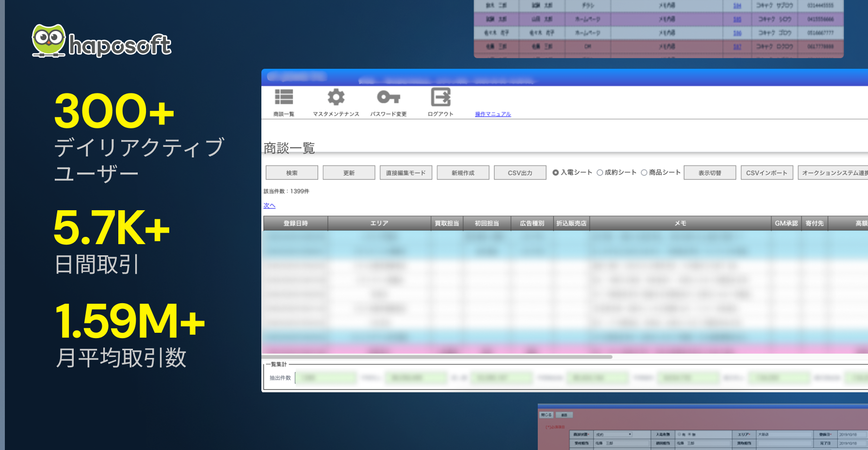The height and width of the screenshot is (450, 868).
Task: Open マスタメンテナンス gear icon
Action: 336,97
